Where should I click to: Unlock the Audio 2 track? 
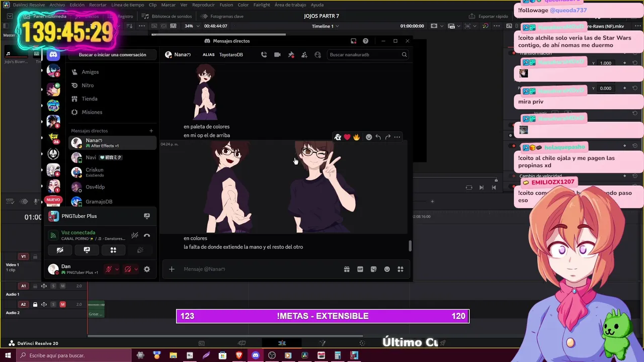pyautogui.click(x=35, y=304)
